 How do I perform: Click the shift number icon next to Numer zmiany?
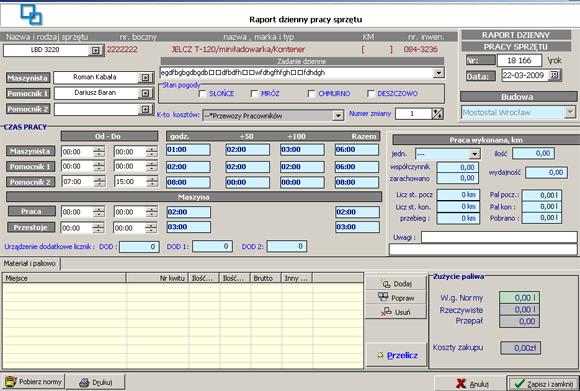[x=437, y=114]
